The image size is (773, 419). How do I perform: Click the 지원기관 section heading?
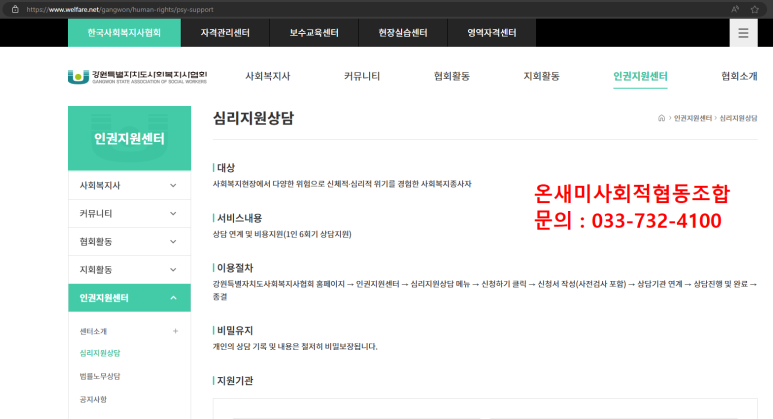235,381
